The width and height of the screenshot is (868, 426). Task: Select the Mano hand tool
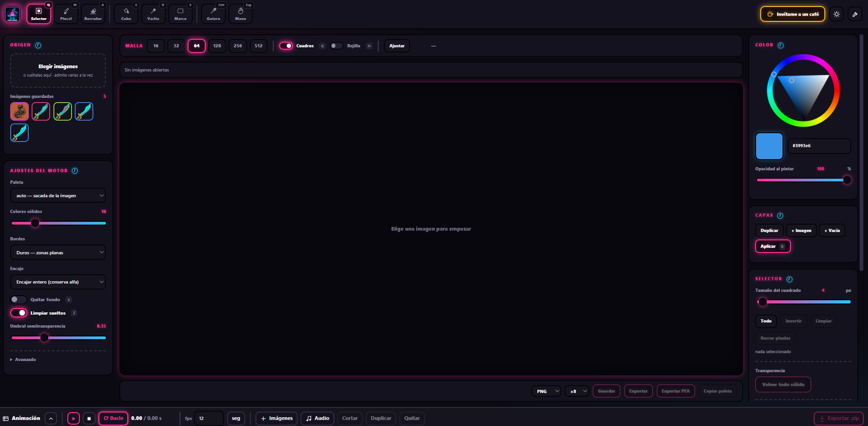click(x=241, y=14)
